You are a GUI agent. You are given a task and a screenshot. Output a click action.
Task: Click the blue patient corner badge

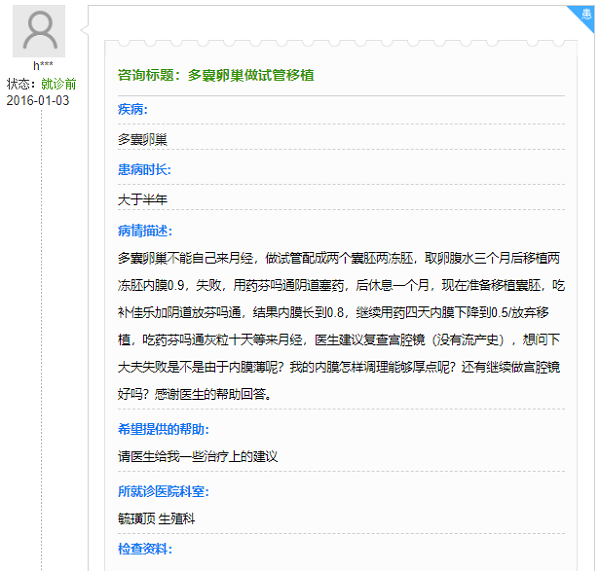pos(586,12)
